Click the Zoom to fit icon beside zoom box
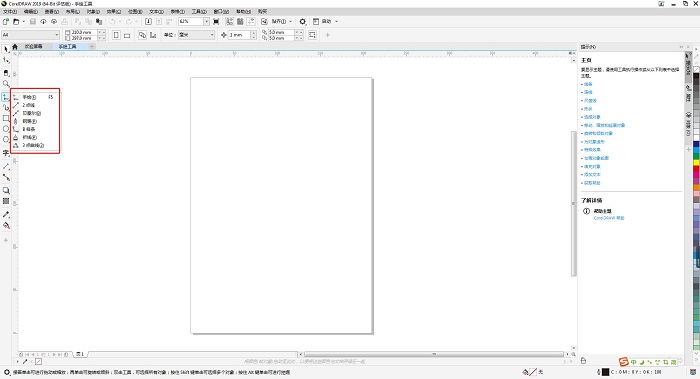 pos(217,21)
